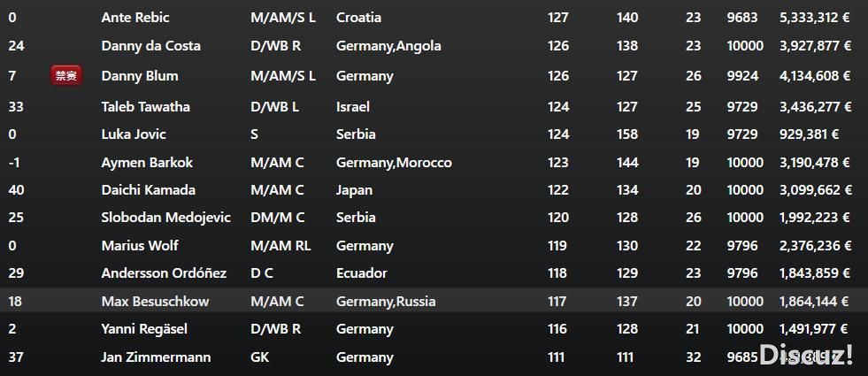Click the Discuz! watermark logo
The image size is (868, 376).
coord(805,355)
